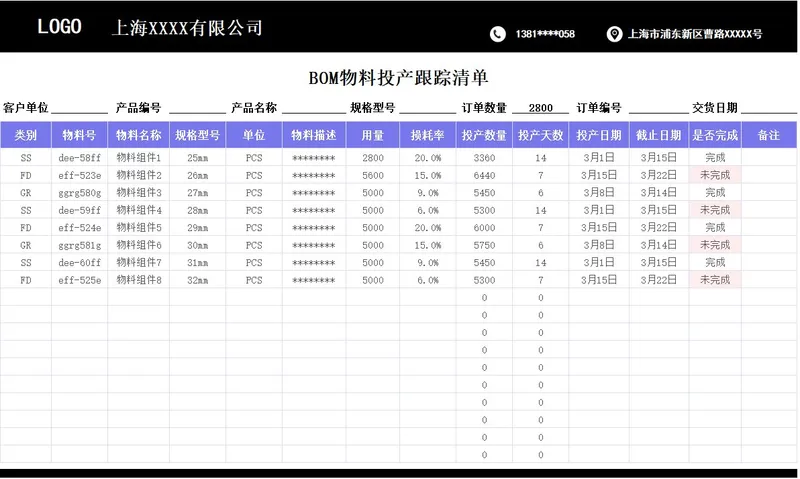Click material number dee-58ff
800x479 pixels.
79,158
